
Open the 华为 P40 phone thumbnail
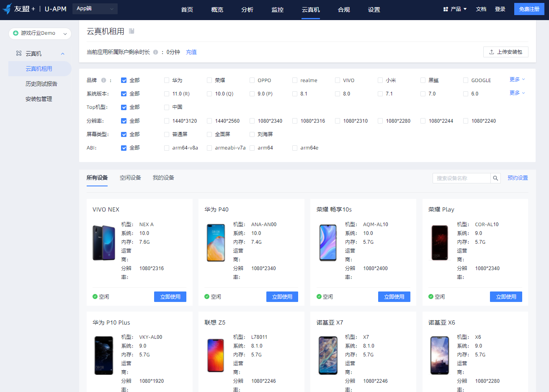point(216,243)
